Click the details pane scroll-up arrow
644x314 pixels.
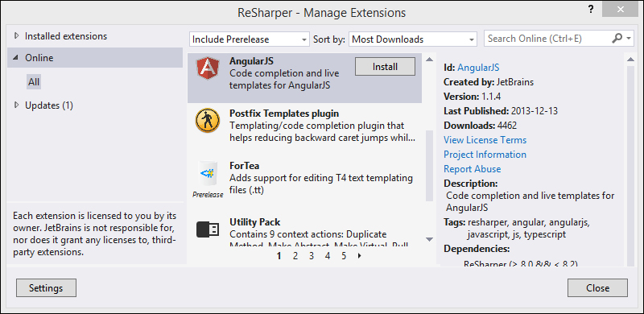click(x=631, y=60)
